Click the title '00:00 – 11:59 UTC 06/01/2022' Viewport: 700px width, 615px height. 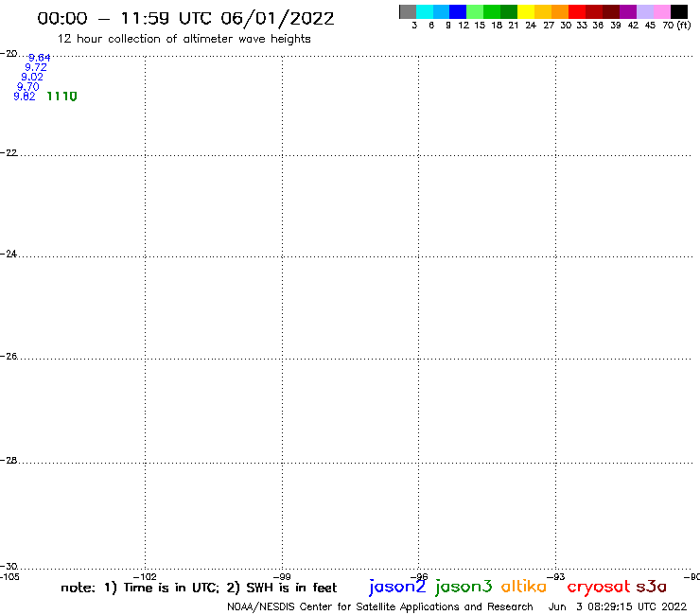tap(185, 19)
